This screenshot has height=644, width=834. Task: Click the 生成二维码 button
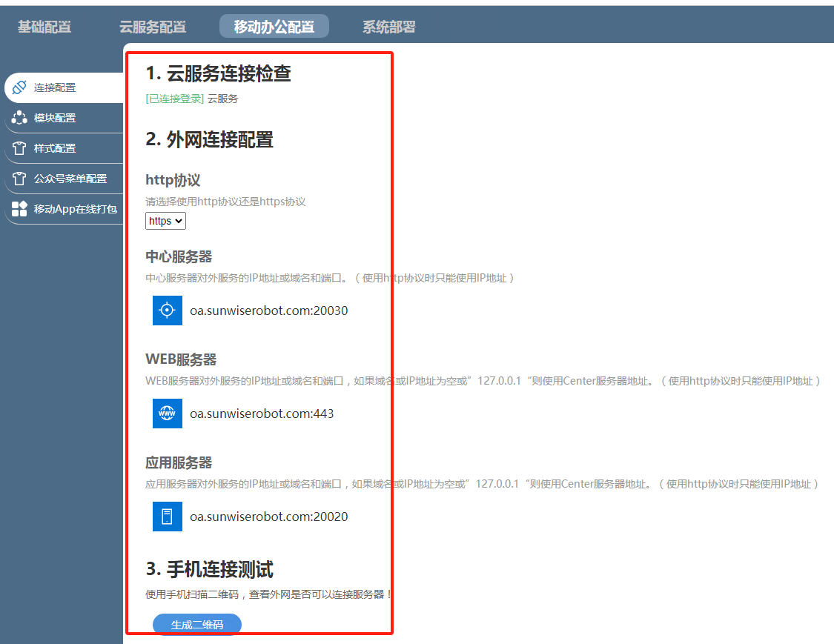pos(196,624)
